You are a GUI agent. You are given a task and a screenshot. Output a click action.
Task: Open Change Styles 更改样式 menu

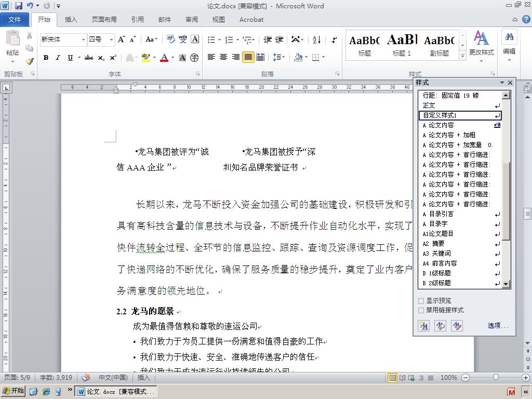(x=481, y=46)
